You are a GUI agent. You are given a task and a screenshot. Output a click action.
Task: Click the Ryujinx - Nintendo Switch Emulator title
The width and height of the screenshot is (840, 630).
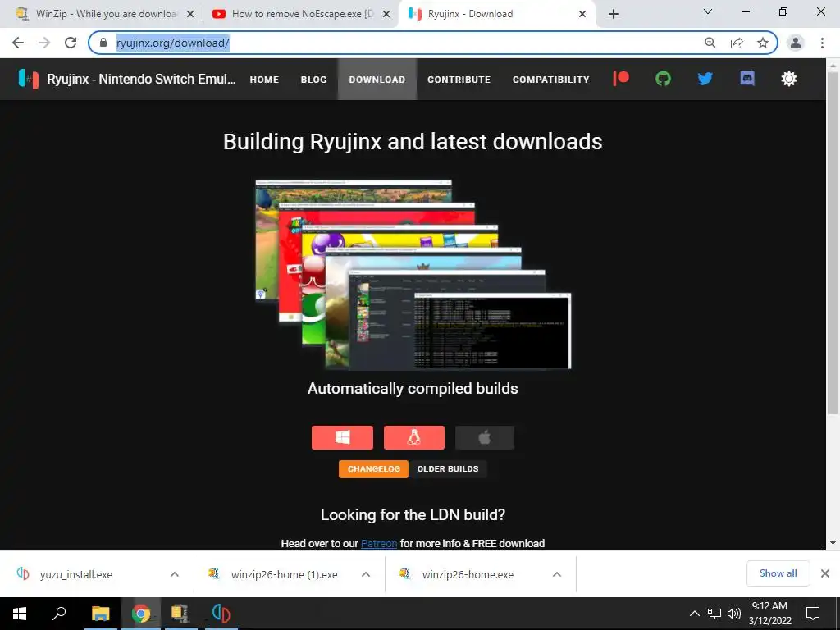coord(141,79)
